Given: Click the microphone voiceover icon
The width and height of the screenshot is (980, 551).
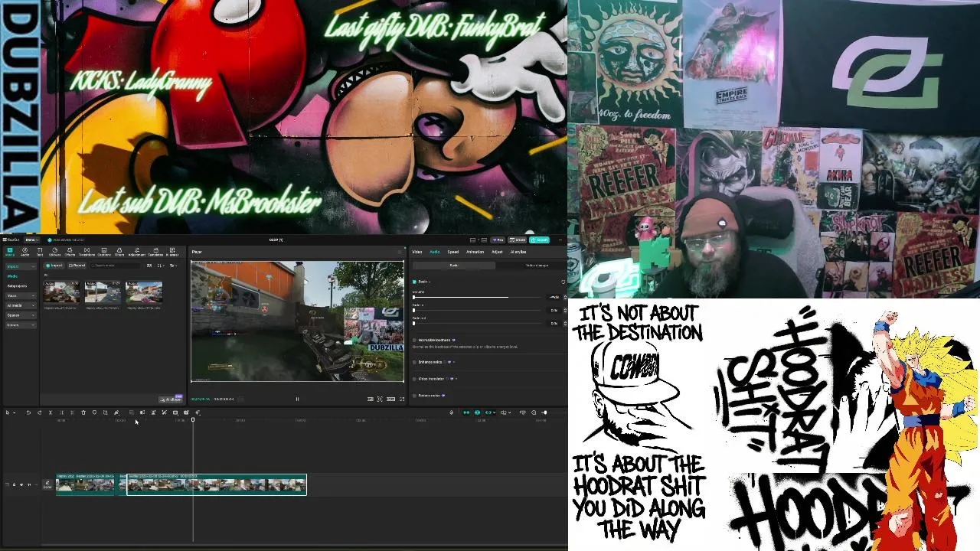Looking at the screenshot, I should [451, 412].
